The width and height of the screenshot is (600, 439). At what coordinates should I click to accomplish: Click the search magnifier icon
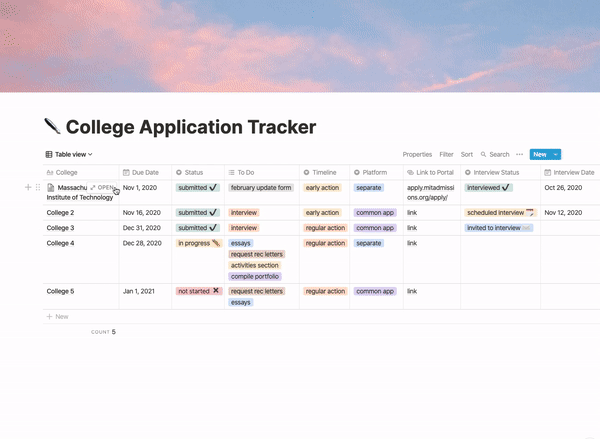[483, 154]
